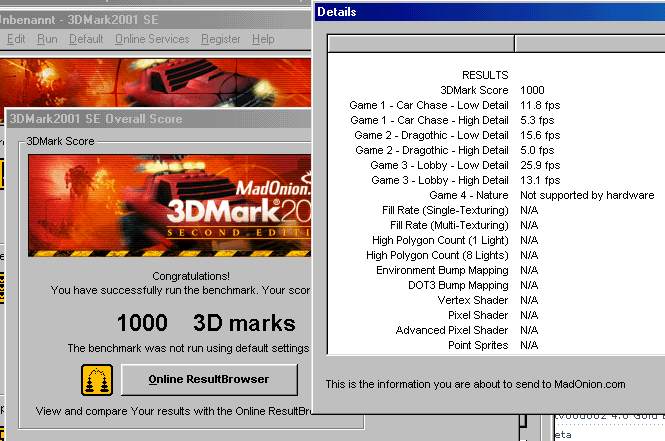The width and height of the screenshot is (665, 441).
Task: Open the Default menu
Action: 86,39
